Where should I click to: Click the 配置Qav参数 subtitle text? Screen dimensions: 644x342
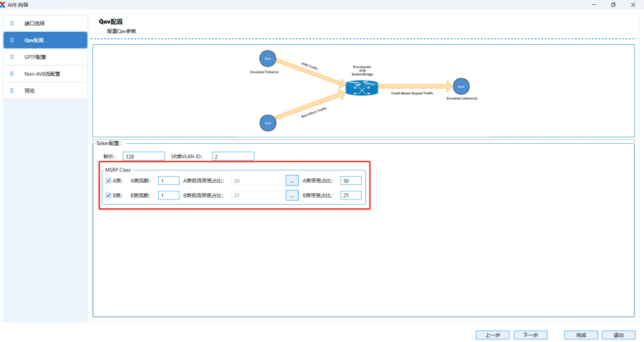122,31
